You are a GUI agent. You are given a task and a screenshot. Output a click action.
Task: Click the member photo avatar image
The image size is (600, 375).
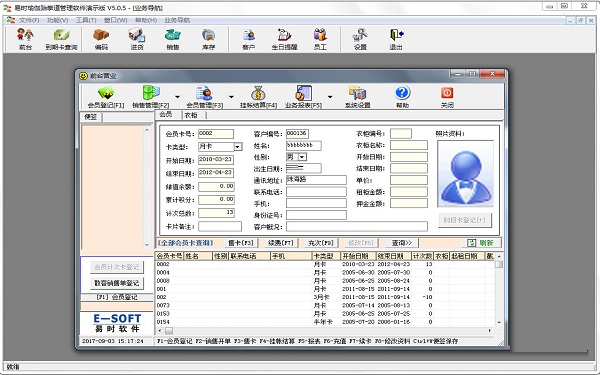point(465,174)
